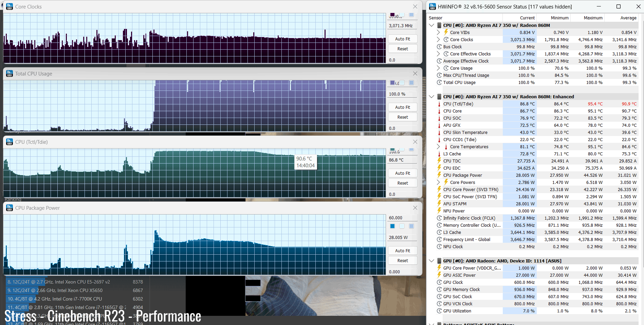
Task: Click the CPU Package Power graph window icon
Action: coord(10,208)
